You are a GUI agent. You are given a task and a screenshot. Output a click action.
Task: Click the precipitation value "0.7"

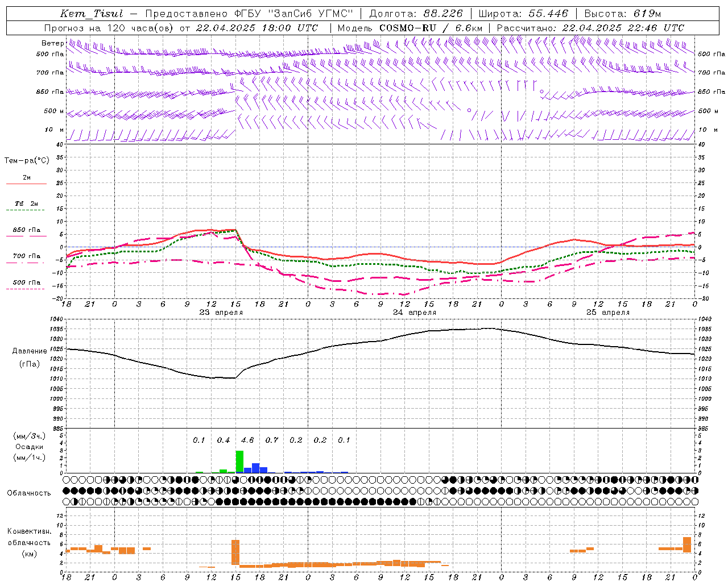272,440
